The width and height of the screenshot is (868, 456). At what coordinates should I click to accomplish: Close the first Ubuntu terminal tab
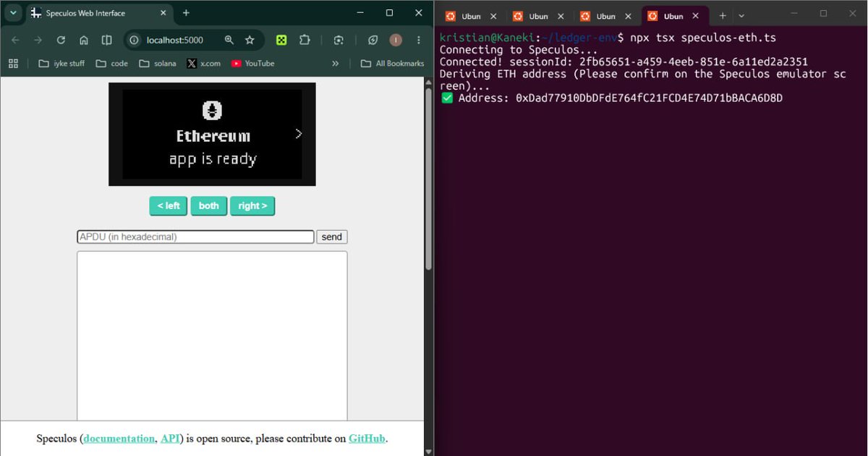493,16
